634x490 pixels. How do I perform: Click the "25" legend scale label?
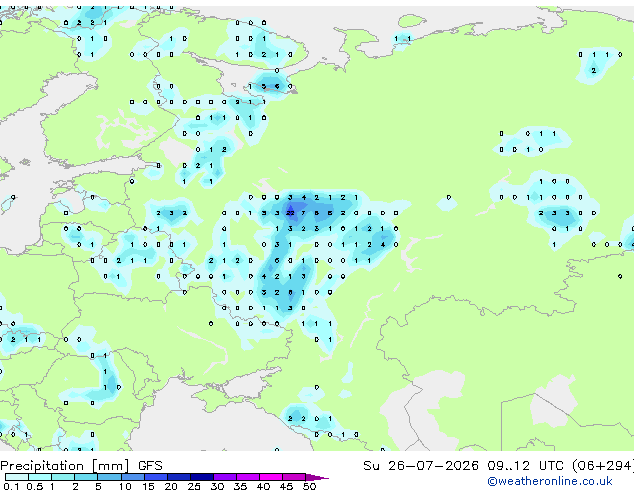pyautogui.click(x=194, y=486)
